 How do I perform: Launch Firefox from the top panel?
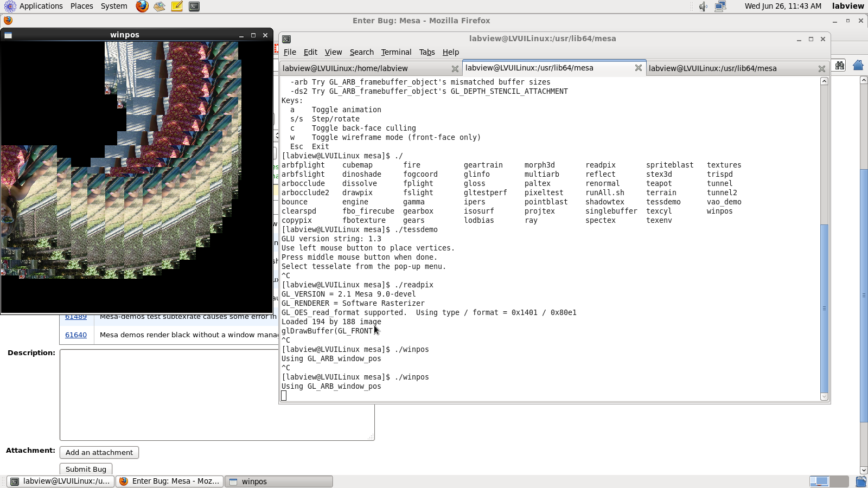pos(142,7)
